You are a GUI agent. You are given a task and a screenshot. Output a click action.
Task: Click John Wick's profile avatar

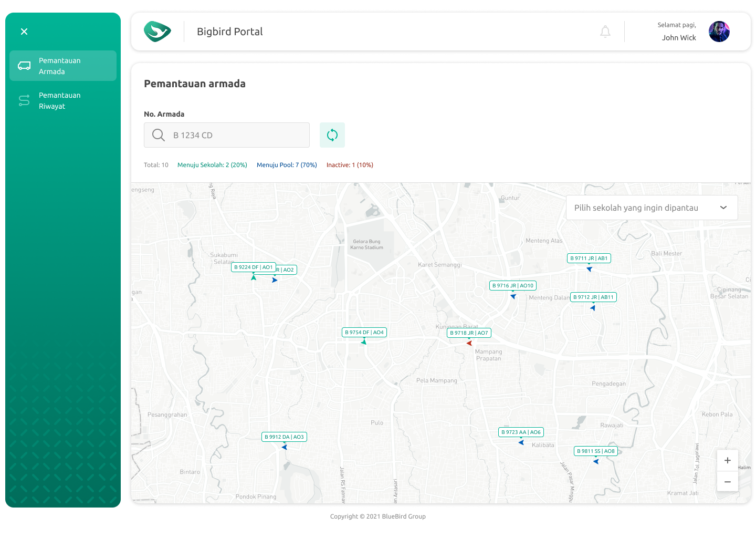click(719, 32)
